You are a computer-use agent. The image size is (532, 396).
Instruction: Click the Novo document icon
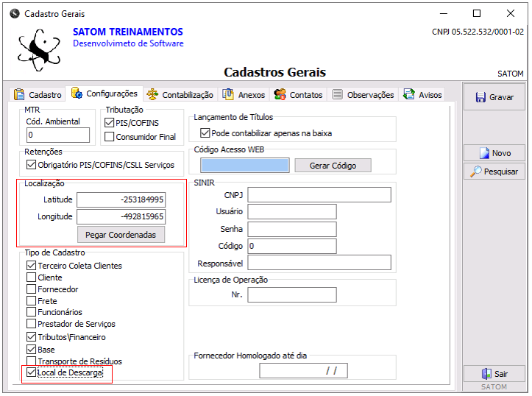click(484, 153)
